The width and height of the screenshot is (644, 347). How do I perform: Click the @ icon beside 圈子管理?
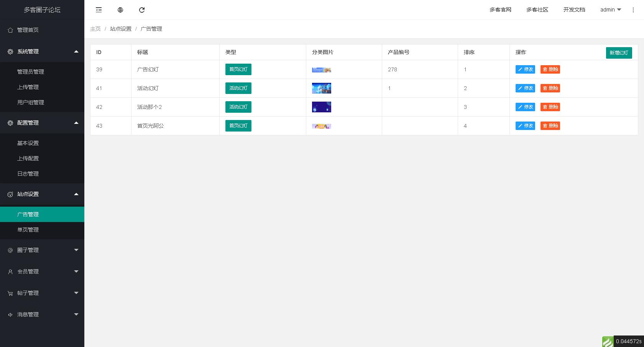[10, 250]
